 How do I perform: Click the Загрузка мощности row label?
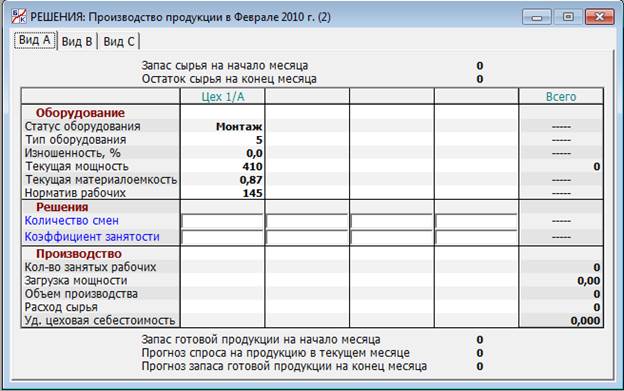tap(76, 280)
